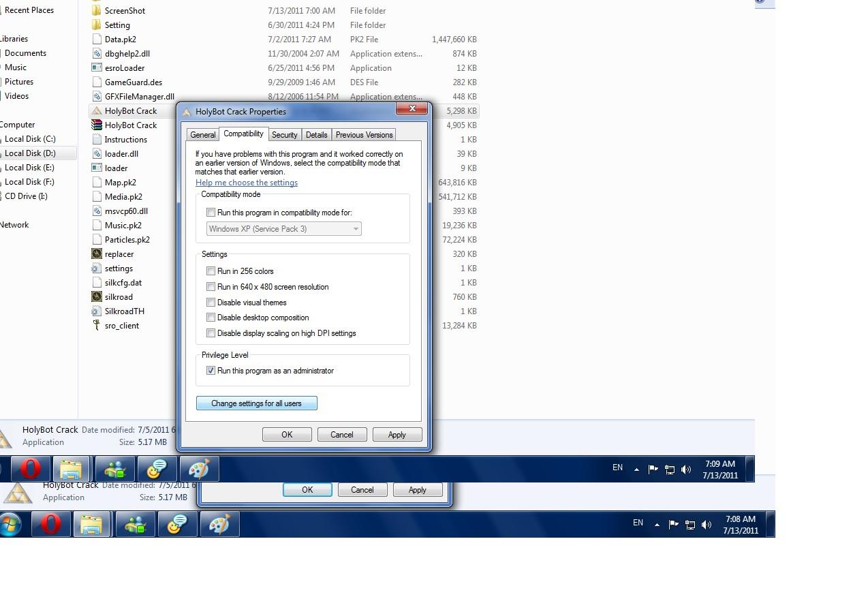
Task: Open Paint in the 7:08 AM taskbar
Action: click(x=219, y=524)
